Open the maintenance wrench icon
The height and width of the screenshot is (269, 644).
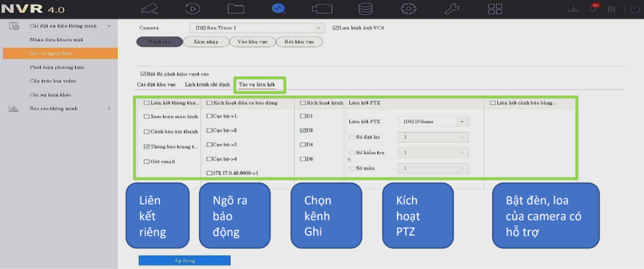pos(452,9)
